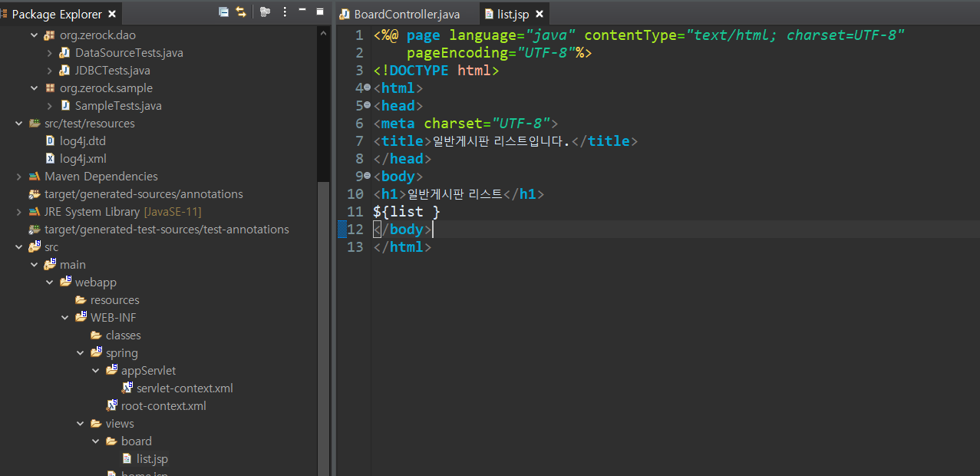Screen dimensions: 980x476
Task: Click the log4j.xml file icon
Action: point(51,158)
